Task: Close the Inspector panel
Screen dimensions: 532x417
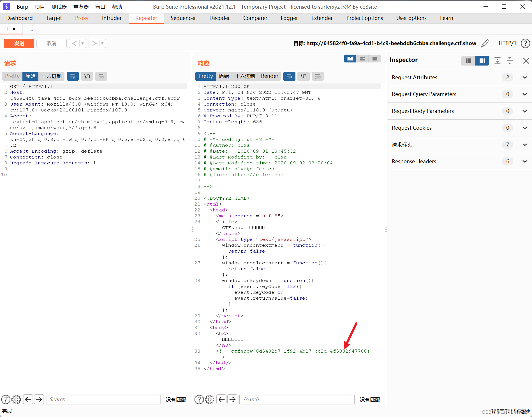Action: pyautogui.click(x=526, y=60)
